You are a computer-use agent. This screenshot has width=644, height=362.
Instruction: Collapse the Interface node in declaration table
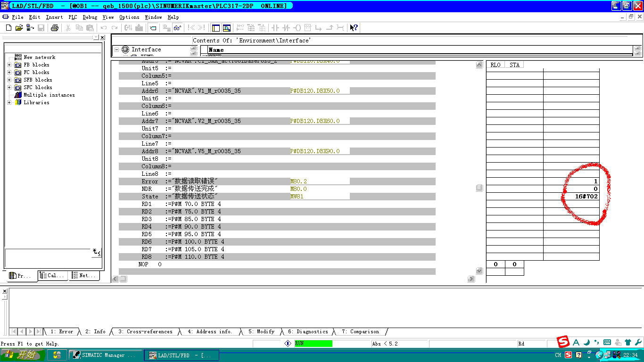click(116, 49)
